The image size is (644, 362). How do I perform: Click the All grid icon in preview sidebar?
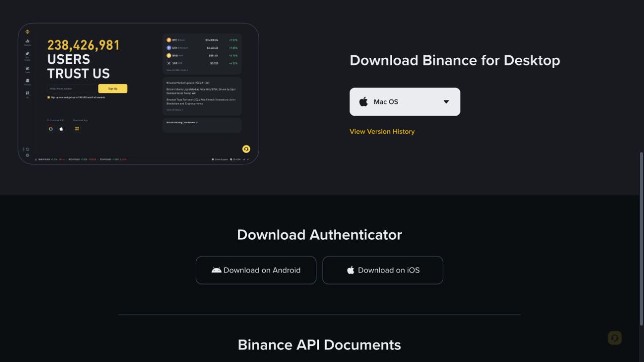tap(27, 93)
